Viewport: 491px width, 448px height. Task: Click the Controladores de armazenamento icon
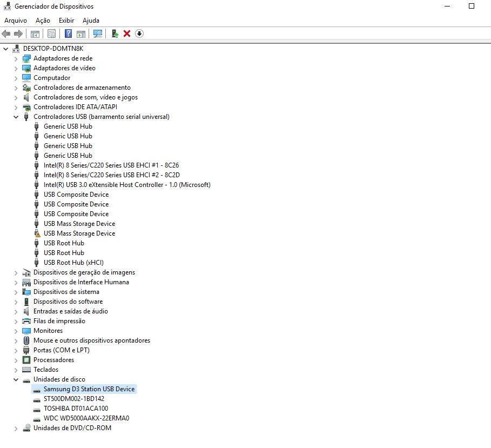pyautogui.click(x=26, y=88)
